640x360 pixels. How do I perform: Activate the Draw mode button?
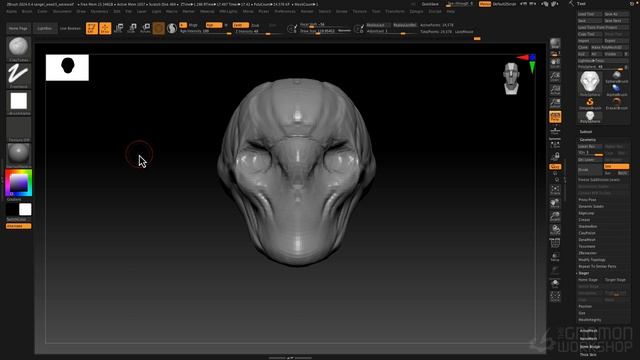[x=105, y=28]
